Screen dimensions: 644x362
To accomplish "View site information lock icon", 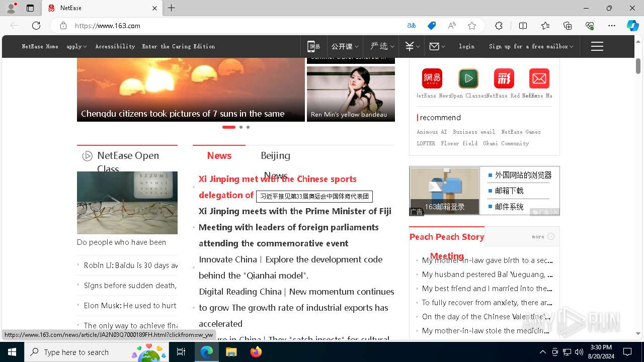I will pos(63,26).
